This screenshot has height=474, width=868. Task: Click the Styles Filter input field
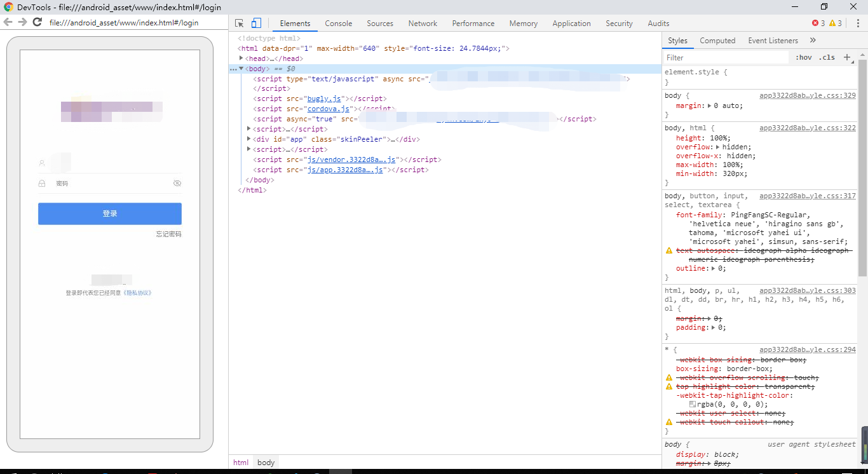click(x=724, y=58)
